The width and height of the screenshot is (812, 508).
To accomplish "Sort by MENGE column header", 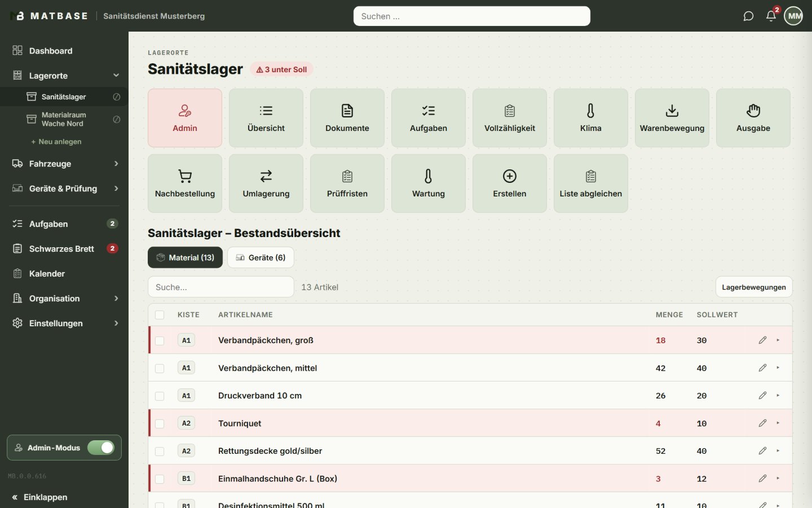I will coord(669,315).
